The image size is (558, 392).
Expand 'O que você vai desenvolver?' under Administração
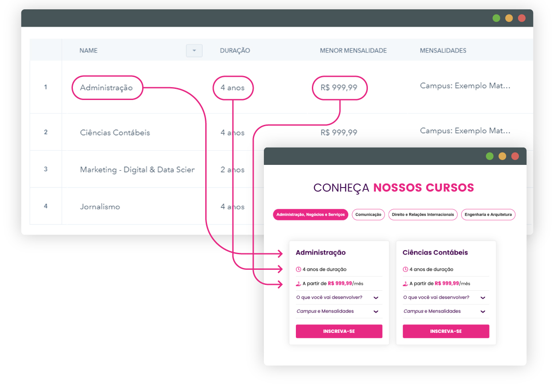pyautogui.click(x=376, y=298)
